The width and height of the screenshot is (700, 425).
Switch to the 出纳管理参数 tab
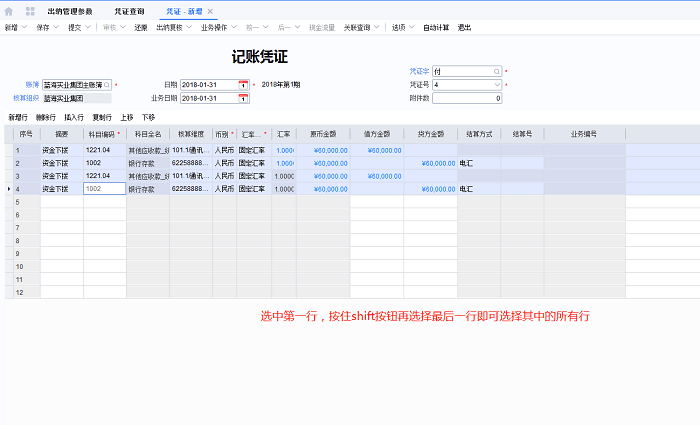70,11
